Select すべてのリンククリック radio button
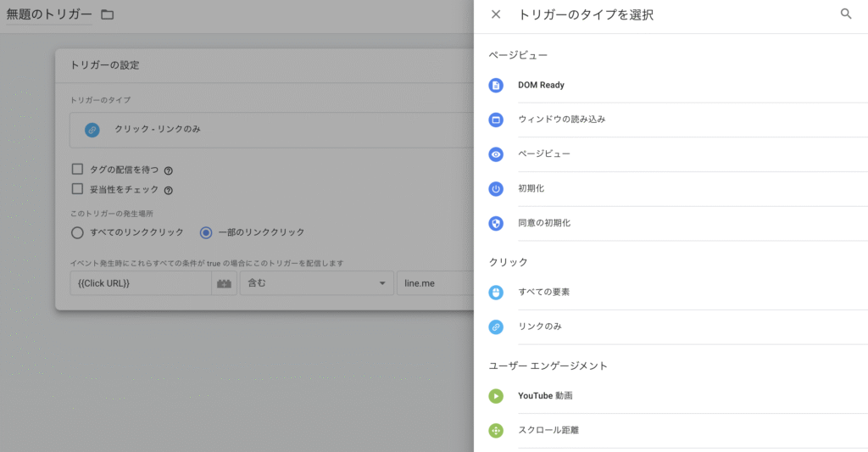868x452 pixels. coord(77,232)
